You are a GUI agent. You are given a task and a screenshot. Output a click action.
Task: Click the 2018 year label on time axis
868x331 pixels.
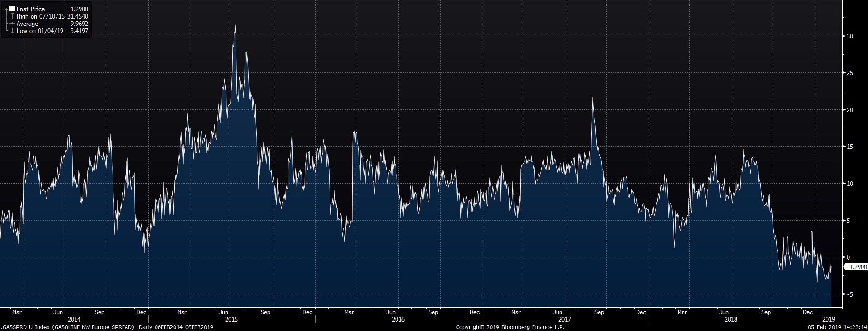[731, 319]
